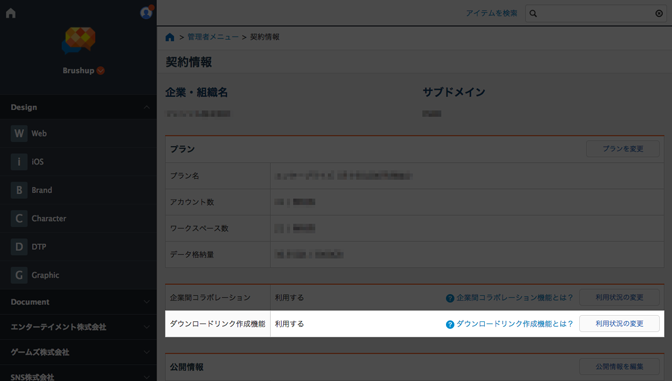This screenshot has width=672, height=381.
Task: Open the Brand workspace B icon
Action: pos(19,190)
